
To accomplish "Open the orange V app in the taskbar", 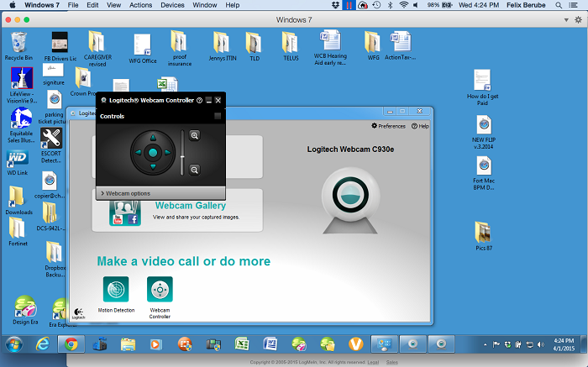I will (x=355, y=344).
